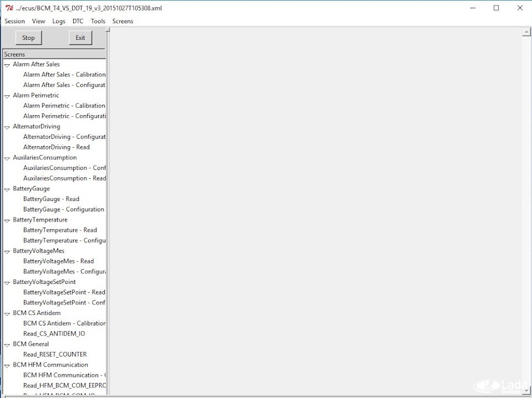532x398 pixels.
Task: Collapse the BatteryGauge expander triangle
Action: pos(7,189)
